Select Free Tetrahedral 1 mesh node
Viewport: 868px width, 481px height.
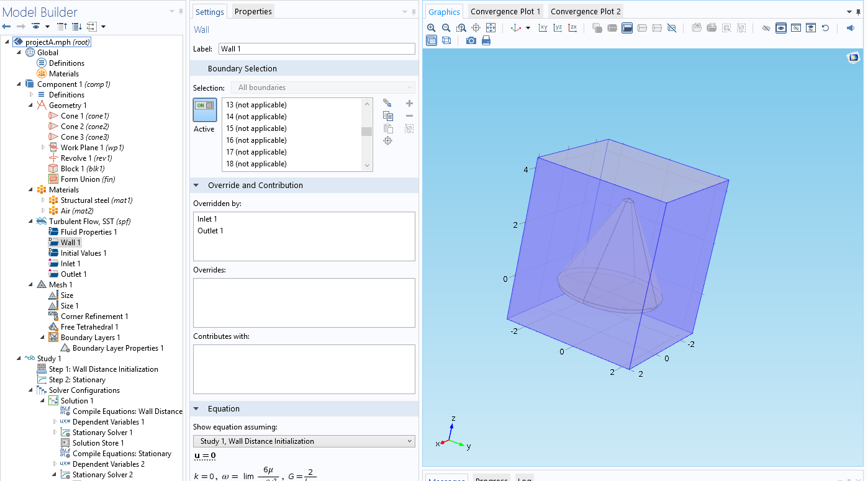pos(89,327)
